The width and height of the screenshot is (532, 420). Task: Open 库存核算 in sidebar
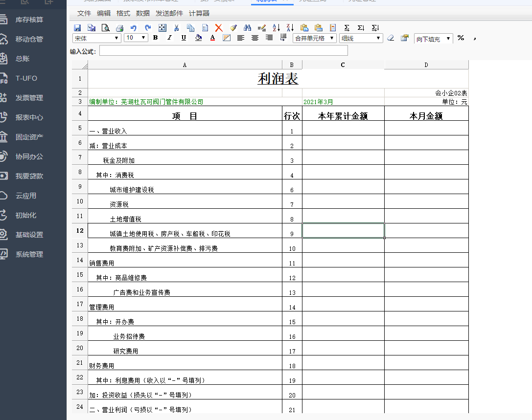coord(29,20)
